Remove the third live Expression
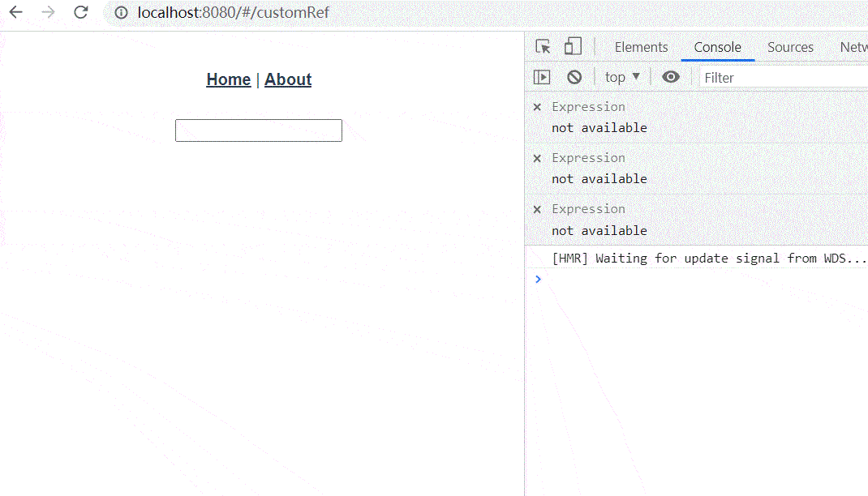The width and height of the screenshot is (868, 496). 537,210
